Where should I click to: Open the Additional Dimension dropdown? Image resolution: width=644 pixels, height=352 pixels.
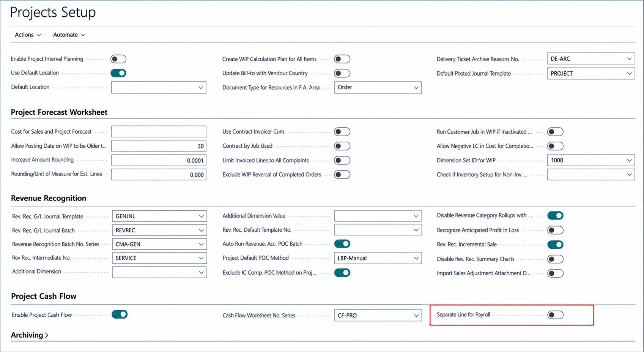pos(159,272)
